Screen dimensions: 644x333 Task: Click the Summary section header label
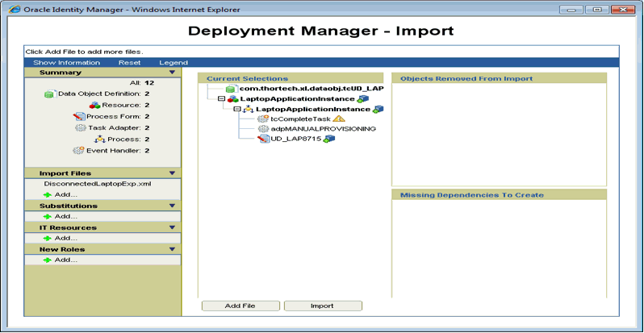tap(61, 73)
